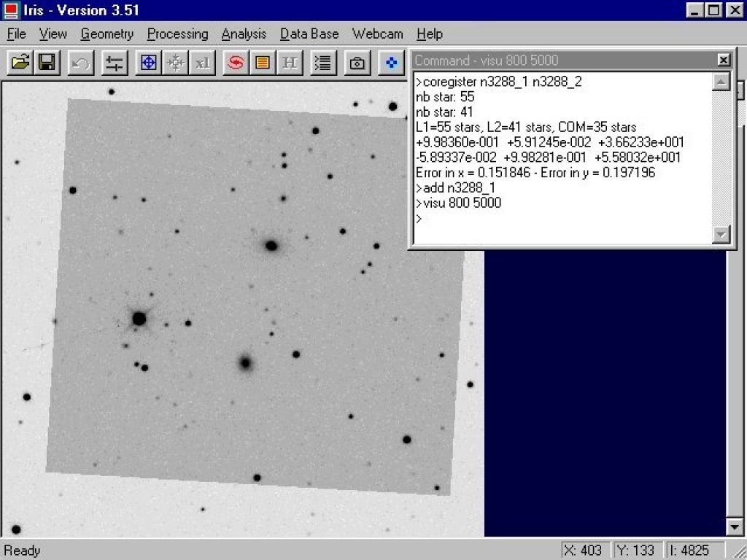The height and width of the screenshot is (560, 747).
Task: Click the 'nb star: 41' output line
Action: point(444,112)
